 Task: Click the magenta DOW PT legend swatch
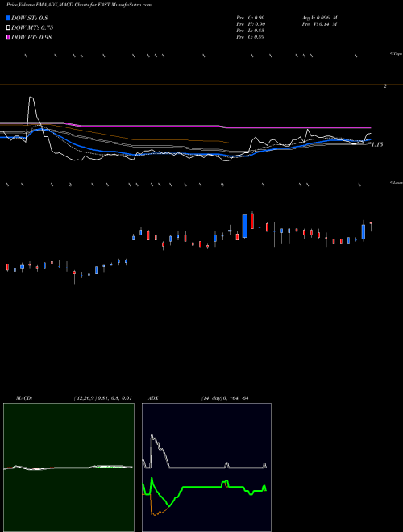click(x=9, y=37)
